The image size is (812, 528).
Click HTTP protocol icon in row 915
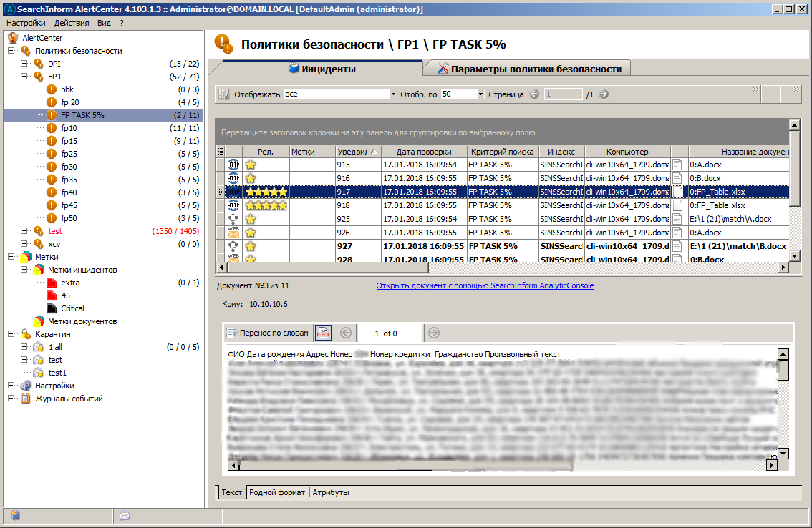[233, 165]
